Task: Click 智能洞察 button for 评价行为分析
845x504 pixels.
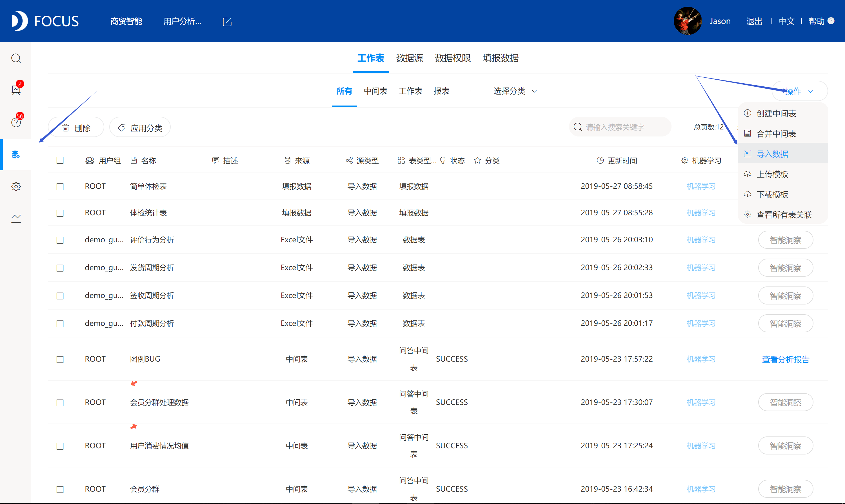Action: point(786,240)
